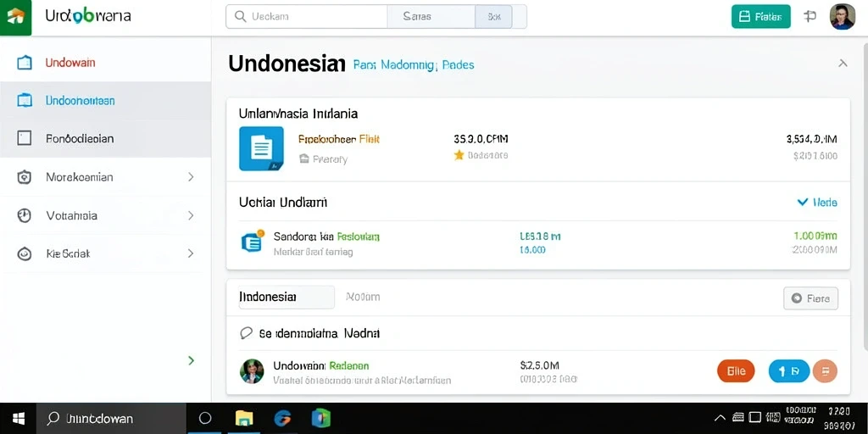This screenshot has height=434, width=868.
Task: Open Undowain in the sidebar
Action: (105, 63)
